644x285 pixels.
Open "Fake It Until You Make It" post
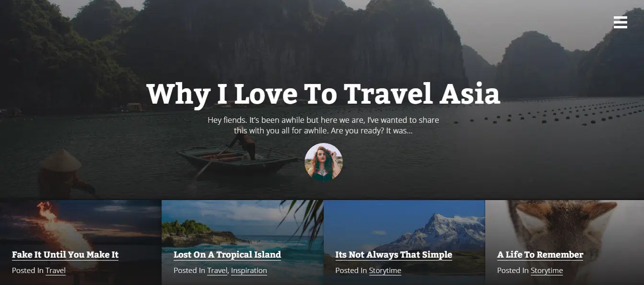click(x=65, y=255)
